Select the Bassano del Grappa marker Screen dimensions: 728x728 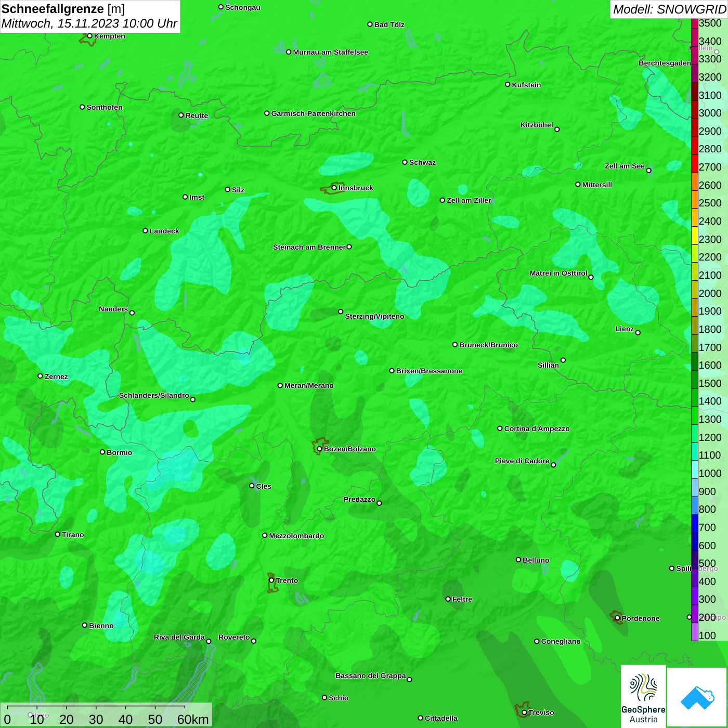click(x=409, y=679)
